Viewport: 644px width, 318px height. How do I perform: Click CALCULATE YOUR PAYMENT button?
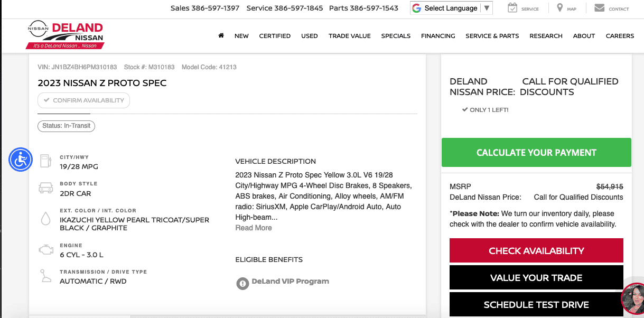(x=536, y=153)
